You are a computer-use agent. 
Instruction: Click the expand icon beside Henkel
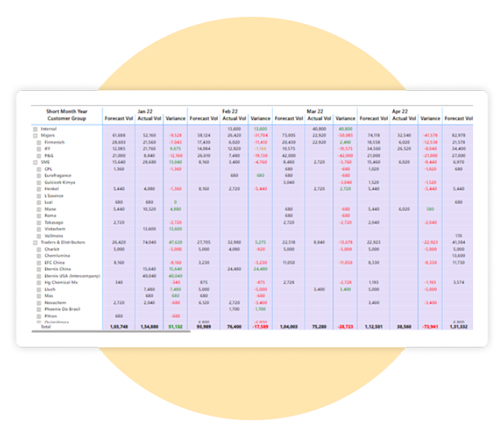click(x=39, y=189)
